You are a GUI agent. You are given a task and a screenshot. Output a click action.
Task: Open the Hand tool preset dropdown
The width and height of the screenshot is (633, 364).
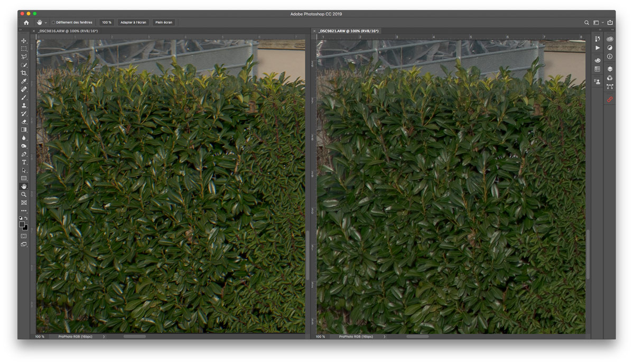46,23
